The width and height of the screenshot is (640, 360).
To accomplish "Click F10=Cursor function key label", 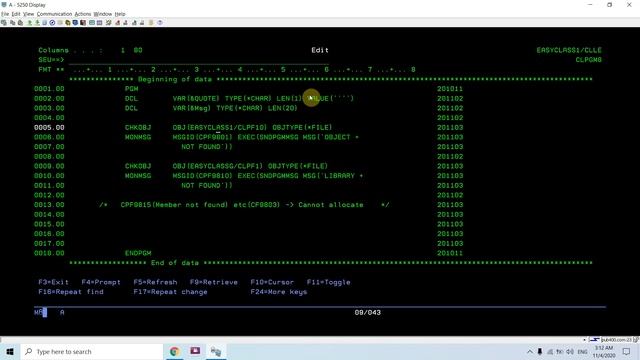I will click(272, 282).
